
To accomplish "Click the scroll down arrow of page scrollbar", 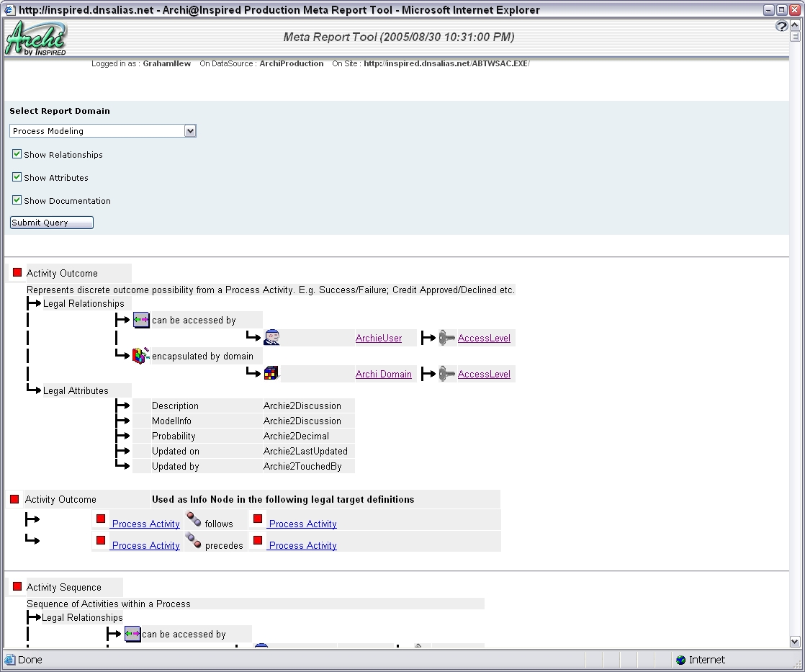I will click(795, 642).
